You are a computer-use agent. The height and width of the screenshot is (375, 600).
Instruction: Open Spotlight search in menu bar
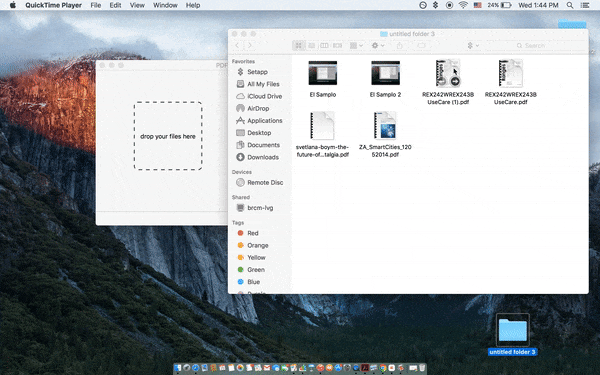[x=570, y=5]
